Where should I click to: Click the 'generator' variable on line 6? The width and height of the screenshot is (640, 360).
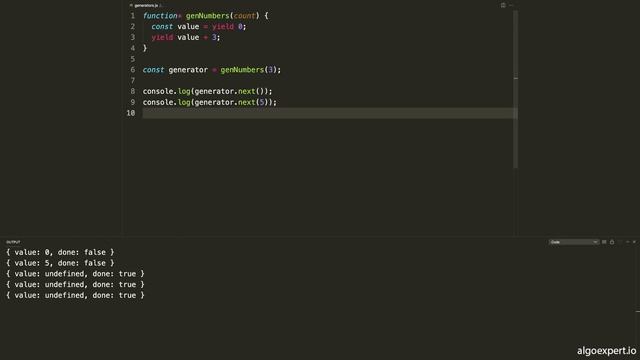tap(188, 70)
